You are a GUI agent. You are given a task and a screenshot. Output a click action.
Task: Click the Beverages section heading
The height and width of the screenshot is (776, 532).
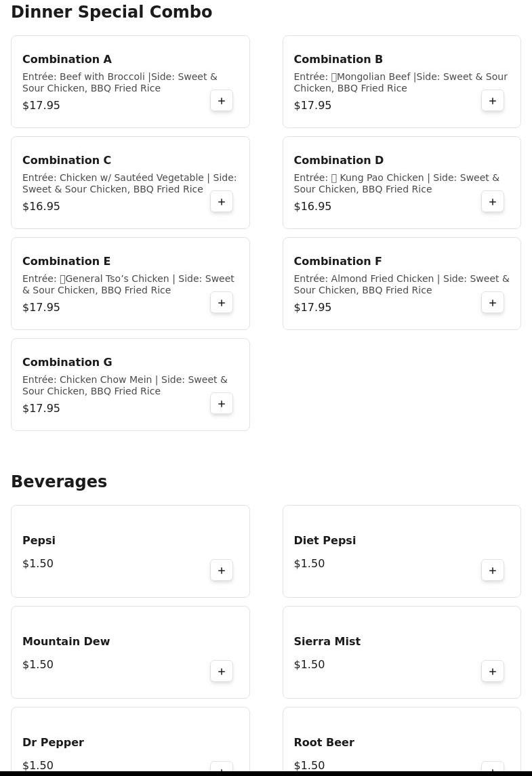point(59,482)
